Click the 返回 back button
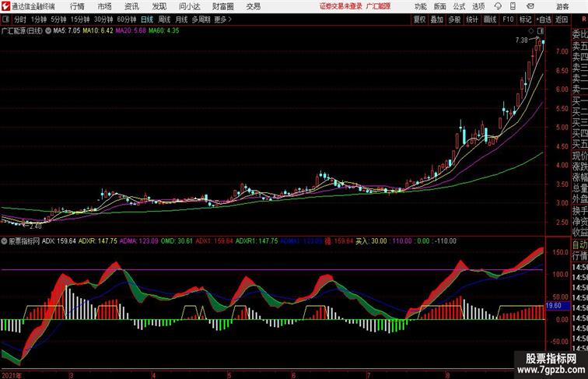Screen dimensions: 588x379 click(562, 19)
